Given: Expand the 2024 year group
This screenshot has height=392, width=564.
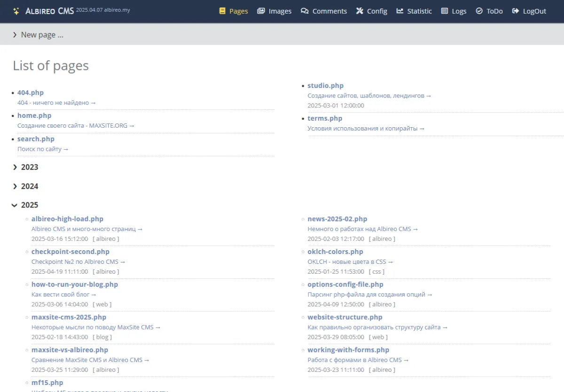Looking at the screenshot, I should [30, 186].
